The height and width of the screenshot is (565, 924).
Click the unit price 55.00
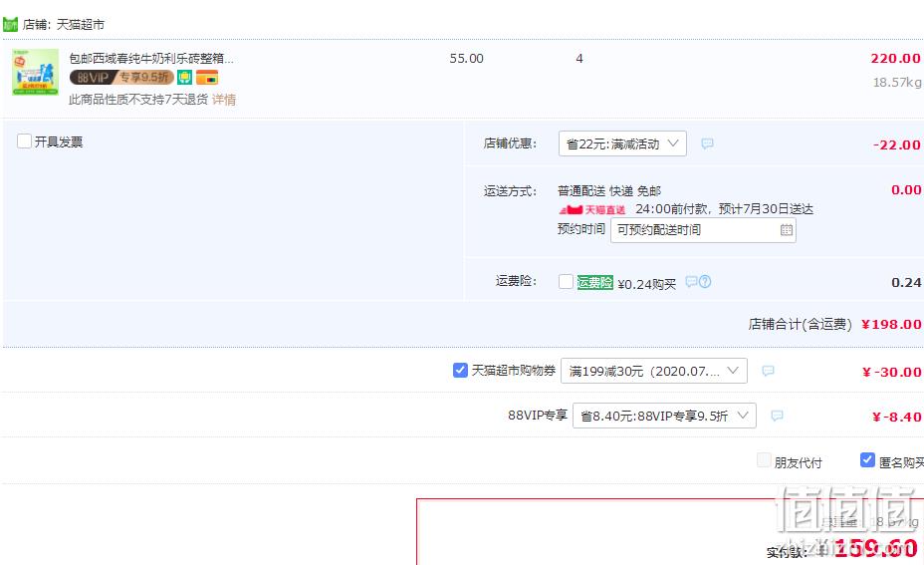[466, 59]
